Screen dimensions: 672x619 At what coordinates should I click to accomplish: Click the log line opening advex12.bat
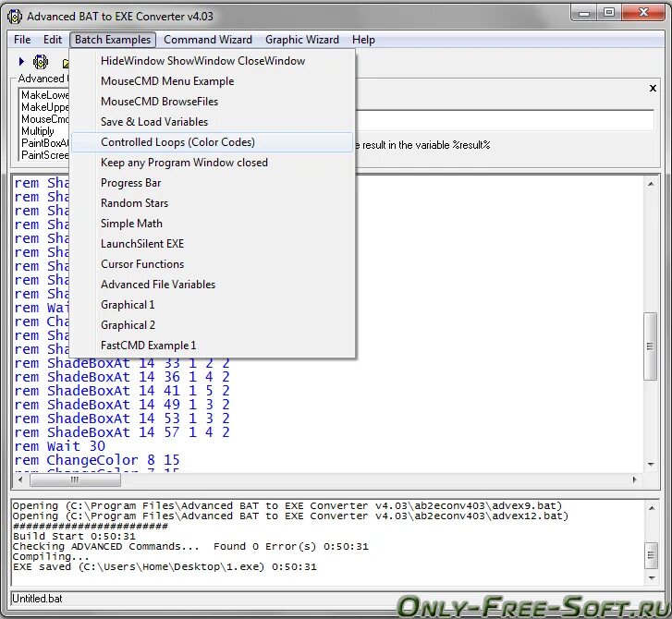click(290, 516)
